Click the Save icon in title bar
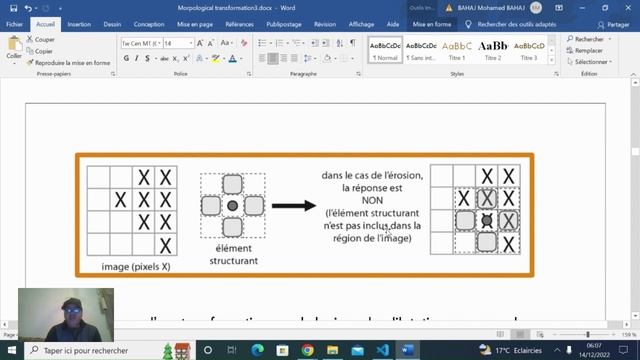 (13, 8)
